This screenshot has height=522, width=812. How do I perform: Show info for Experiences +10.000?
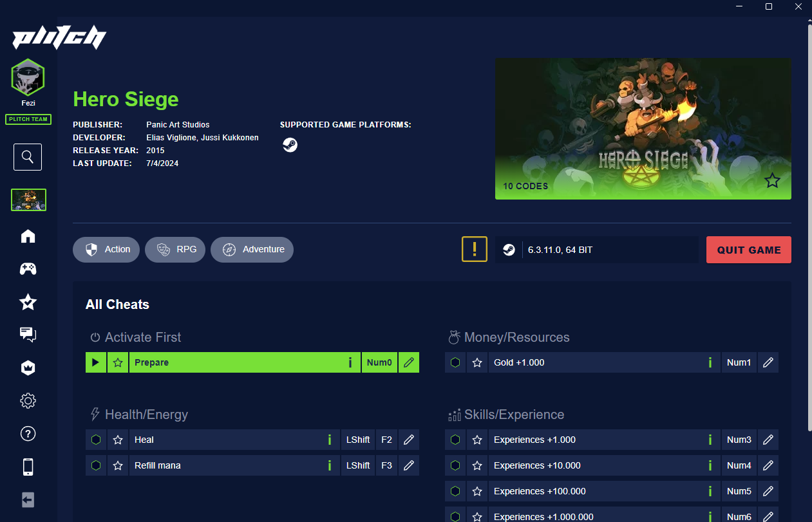(x=710, y=465)
